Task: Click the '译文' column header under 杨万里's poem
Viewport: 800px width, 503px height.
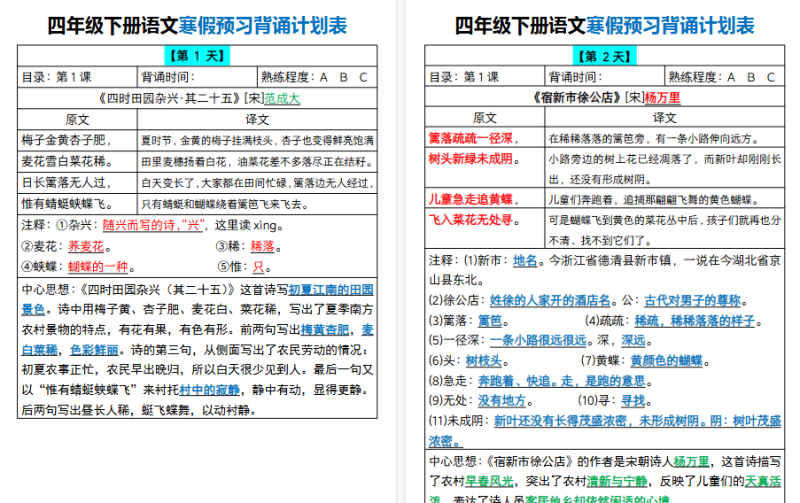Action: pos(664,117)
